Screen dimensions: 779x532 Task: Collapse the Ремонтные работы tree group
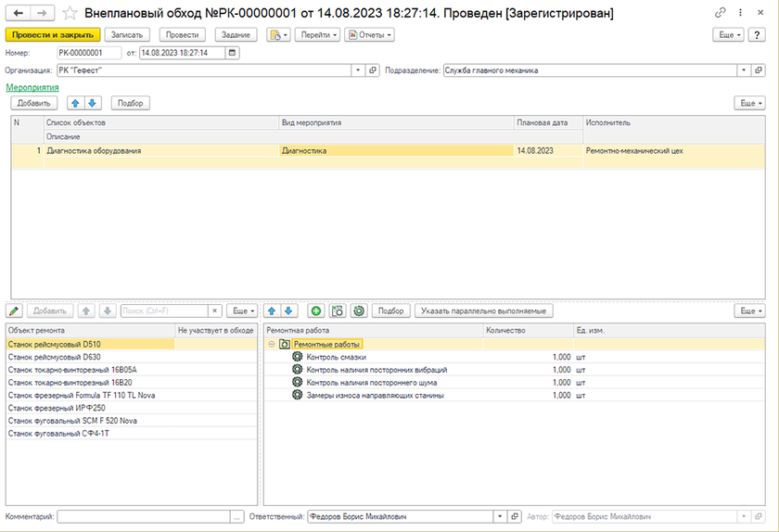pyautogui.click(x=271, y=344)
